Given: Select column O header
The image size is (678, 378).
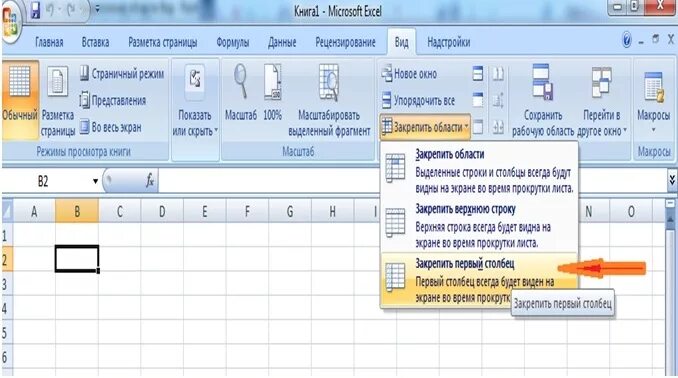Looking at the screenshot, I should (x=631, y=211).
